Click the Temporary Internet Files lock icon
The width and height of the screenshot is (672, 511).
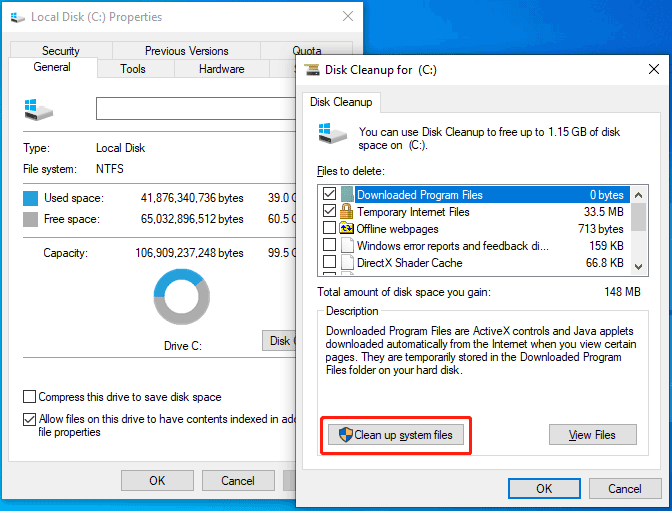[346, 211]
